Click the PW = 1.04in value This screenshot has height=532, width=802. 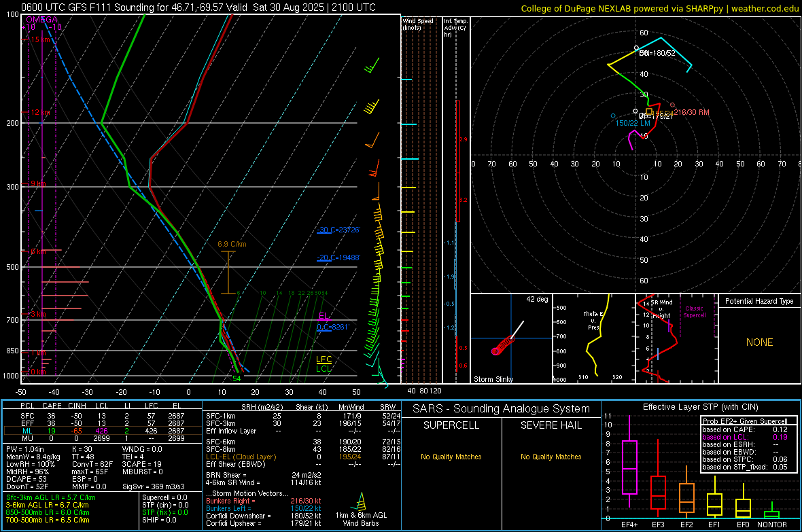25,449
